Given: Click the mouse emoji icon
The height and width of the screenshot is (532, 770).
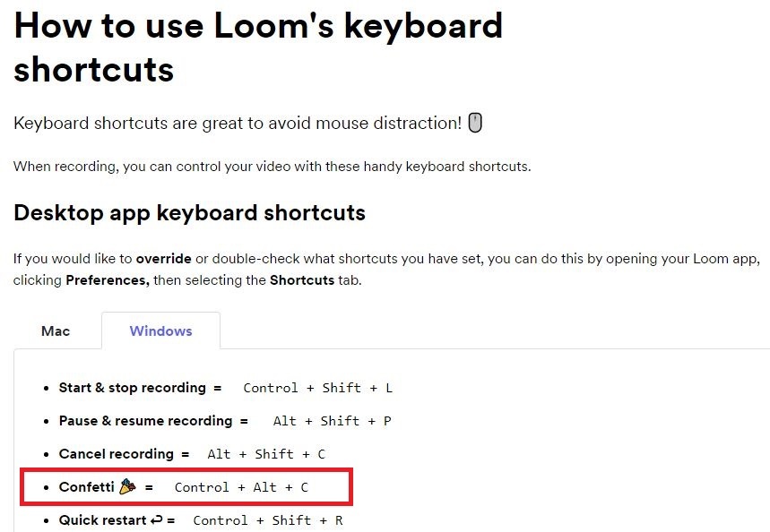Looking at the screenshot, I should click(475, 123).
